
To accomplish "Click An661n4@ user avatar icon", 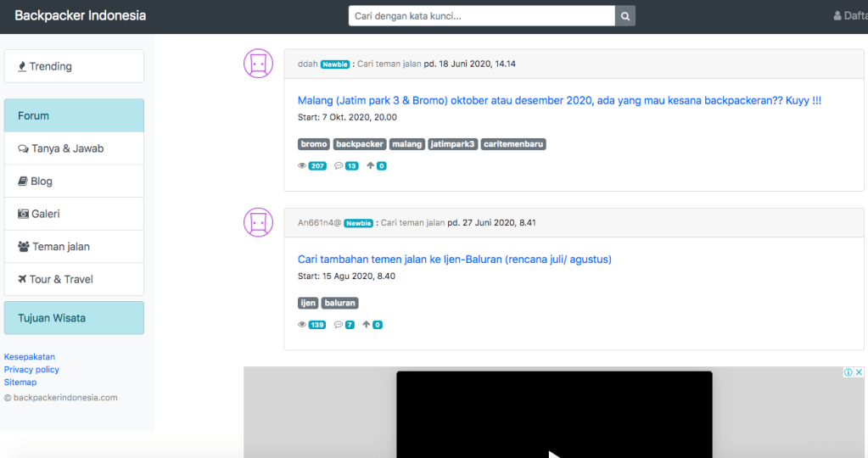I will click(259, 222).
